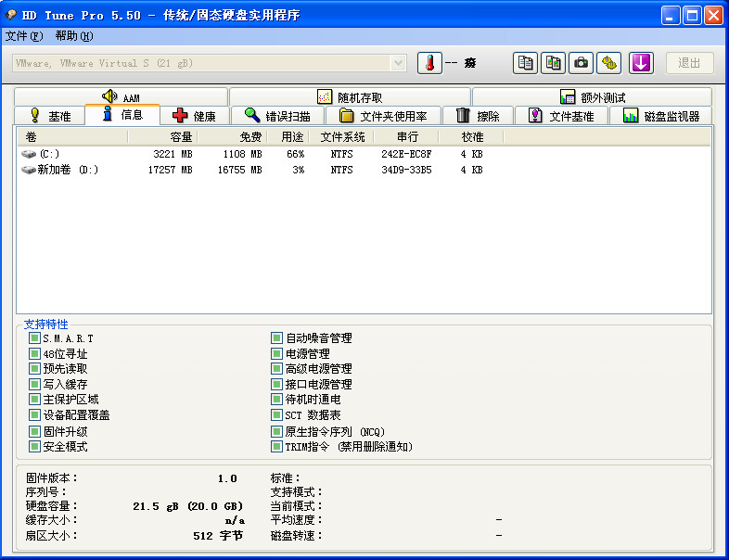Click the 512 字节 sector size value
Screen dimensions: 729x560
tap(218, 536)
